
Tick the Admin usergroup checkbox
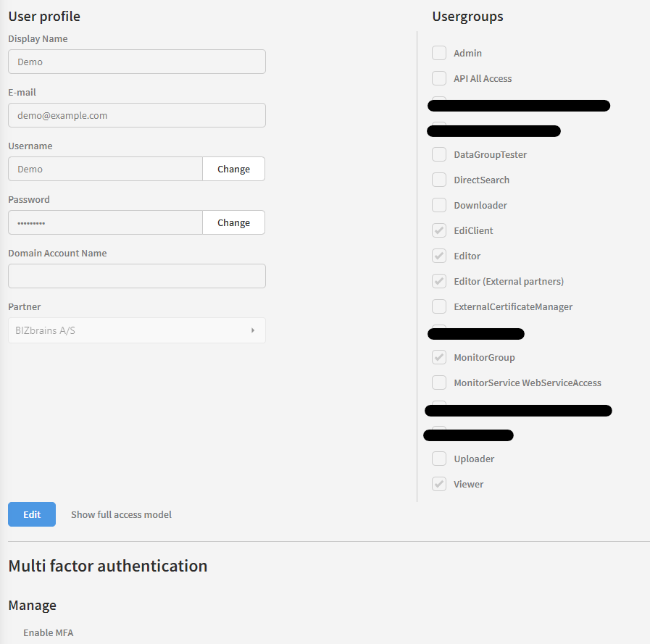(439, 53)
